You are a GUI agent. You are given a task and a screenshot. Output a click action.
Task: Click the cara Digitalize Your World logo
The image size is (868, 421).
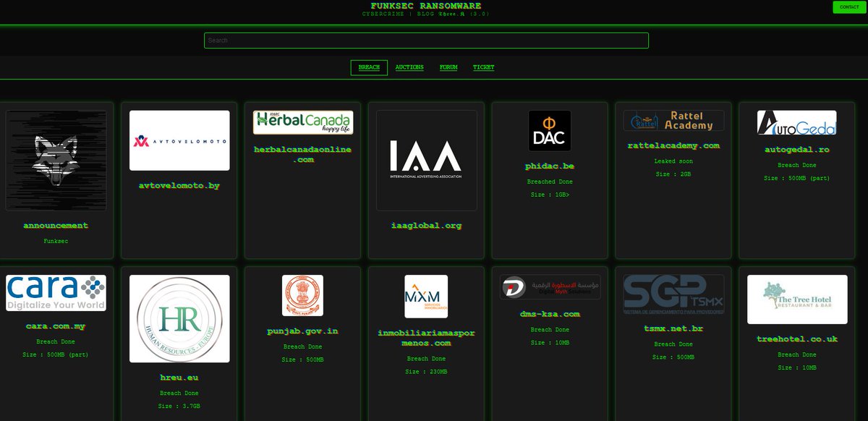tap(56, 293)
